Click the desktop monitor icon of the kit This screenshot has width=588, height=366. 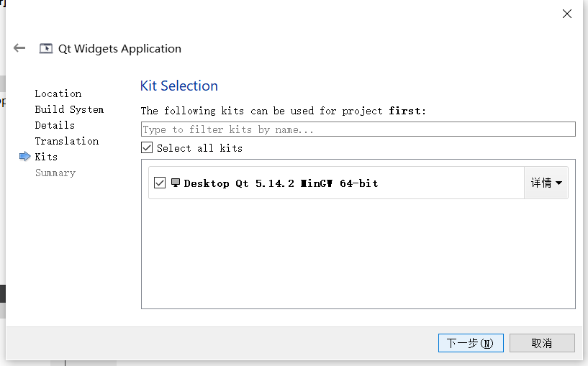pyautogui.click(x=175, y=183)
